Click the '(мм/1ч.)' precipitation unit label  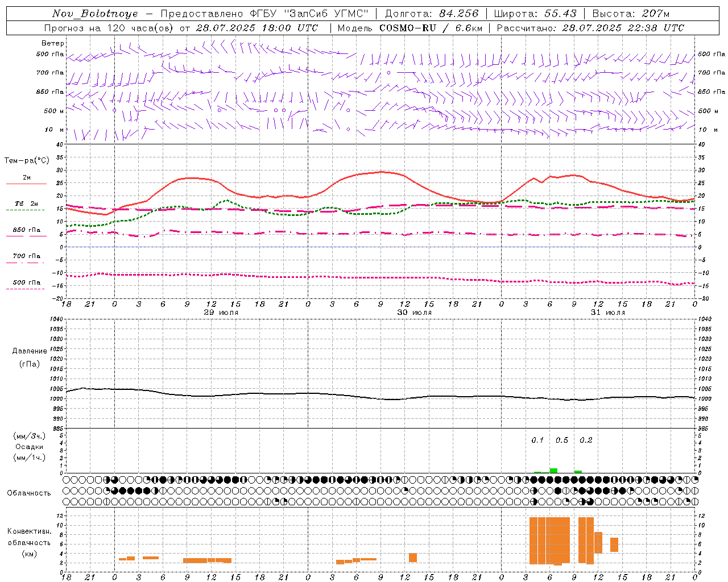(30, 458)
